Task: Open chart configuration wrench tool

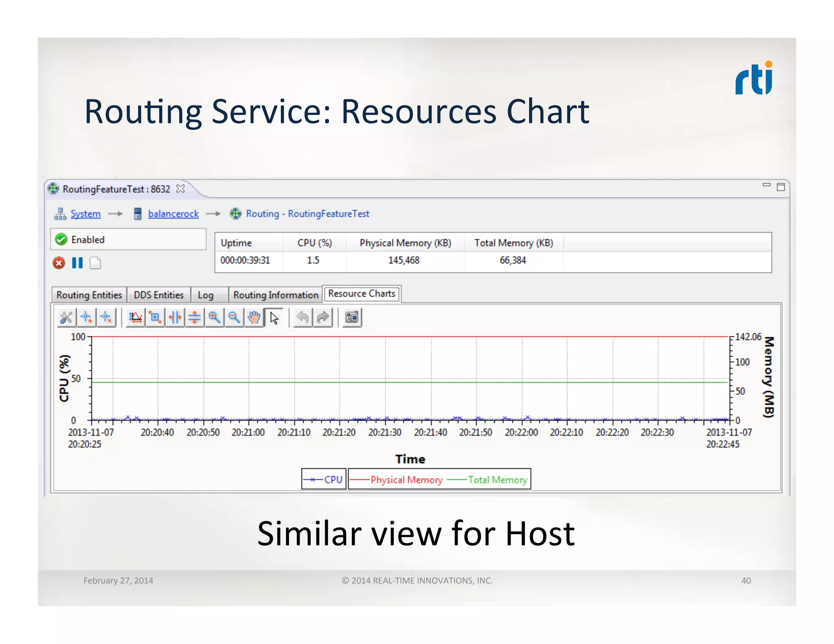Action: point(66,318)
